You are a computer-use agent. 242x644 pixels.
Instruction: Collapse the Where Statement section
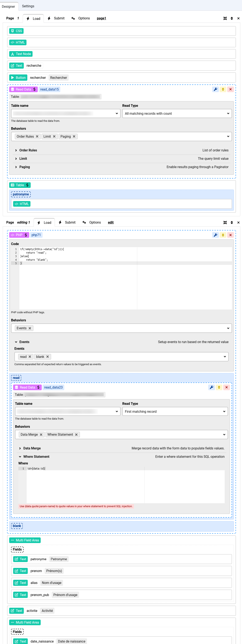click(x=36, y=457)
